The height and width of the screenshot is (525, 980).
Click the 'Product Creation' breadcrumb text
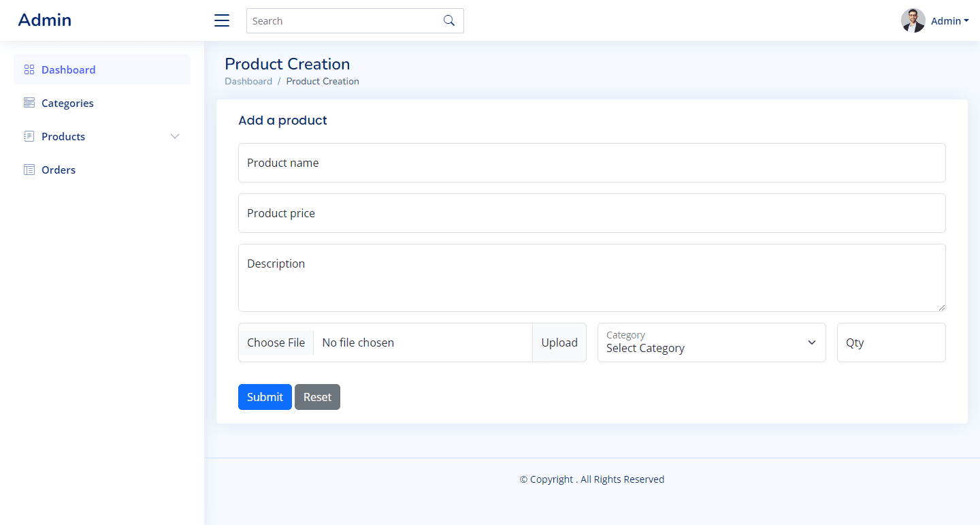[x=323, y=81]
